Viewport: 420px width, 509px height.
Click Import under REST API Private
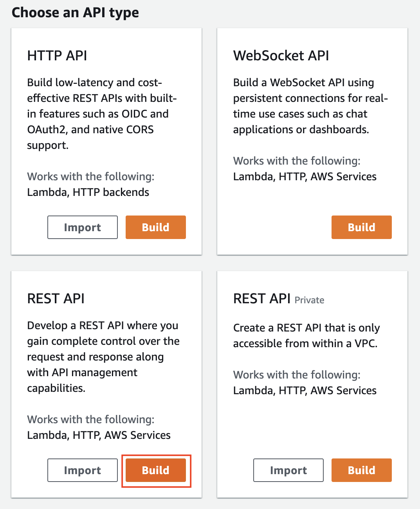click(288, 470)
